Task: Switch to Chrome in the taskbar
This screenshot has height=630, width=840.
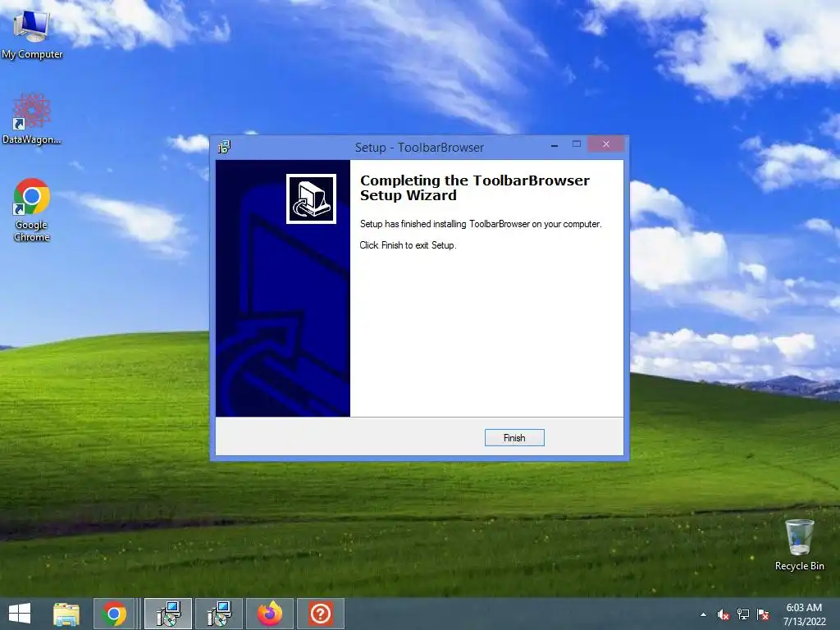Action: point(113,614)
